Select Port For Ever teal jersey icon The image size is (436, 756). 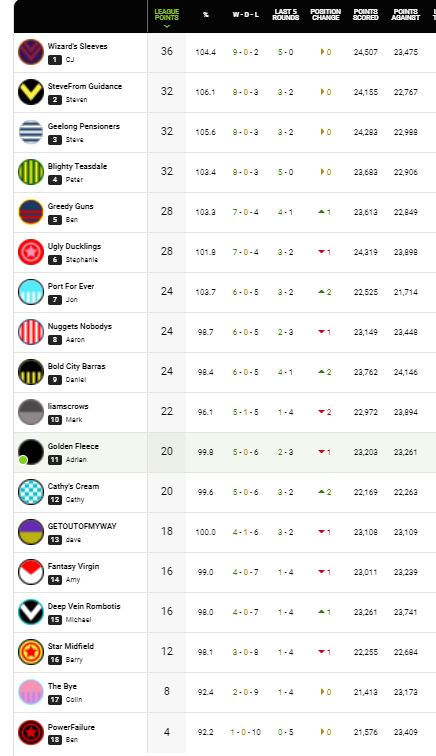coord(31,292)
